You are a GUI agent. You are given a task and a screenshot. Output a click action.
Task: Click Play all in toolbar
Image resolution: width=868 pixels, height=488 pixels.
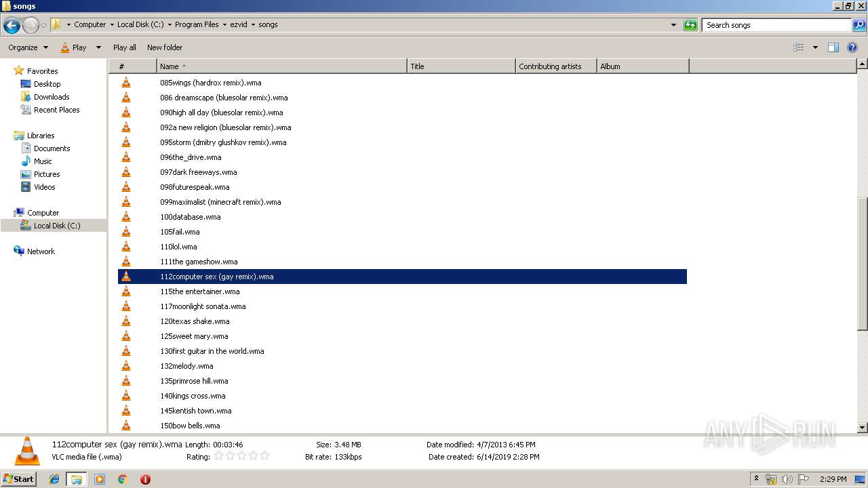click(125, 47)
